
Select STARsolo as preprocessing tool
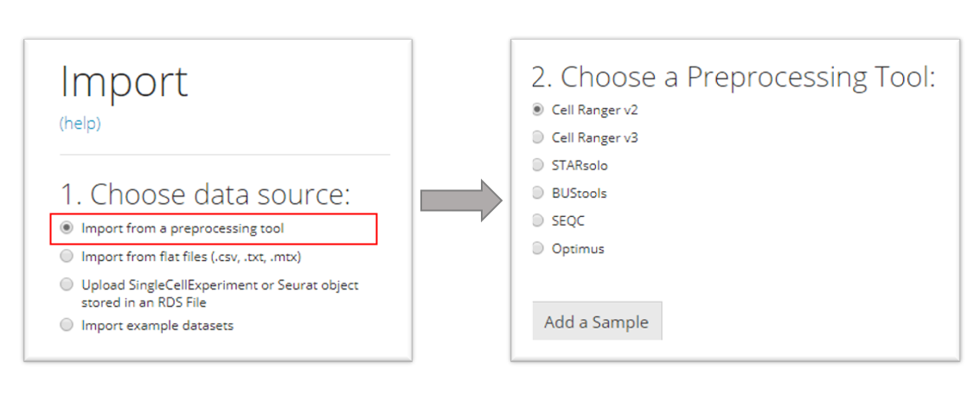[538, 165]
